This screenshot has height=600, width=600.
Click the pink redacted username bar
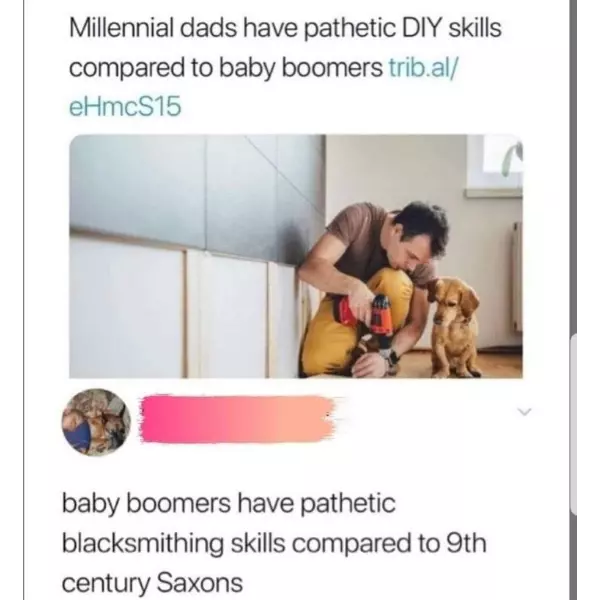[x=237, y=419]
